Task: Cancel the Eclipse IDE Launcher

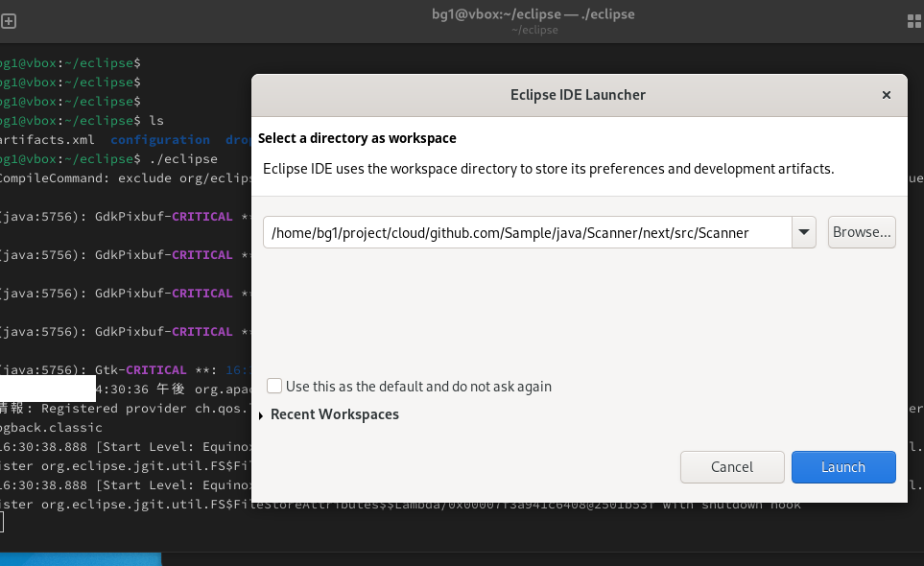Action: tap(732, 467)
